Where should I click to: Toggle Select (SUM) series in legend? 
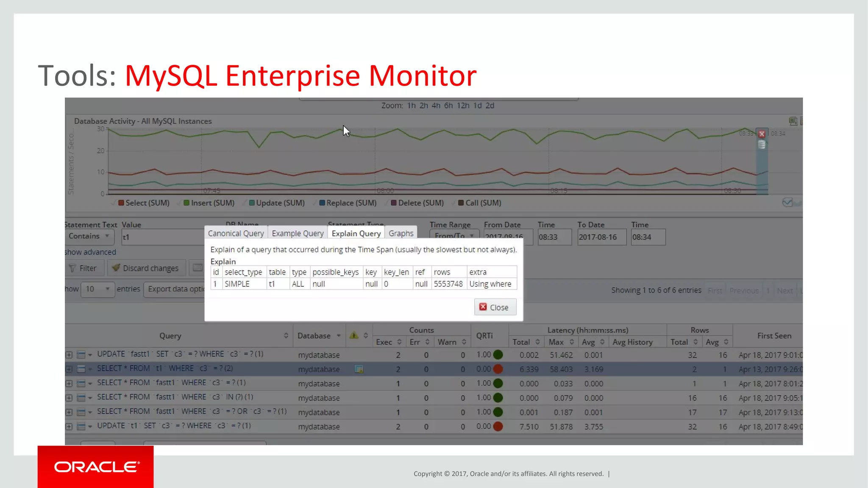tap(143, 203)
